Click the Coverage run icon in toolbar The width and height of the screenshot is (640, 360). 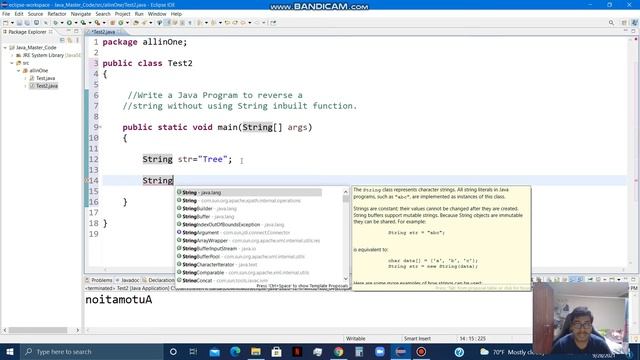click(83, 23)
